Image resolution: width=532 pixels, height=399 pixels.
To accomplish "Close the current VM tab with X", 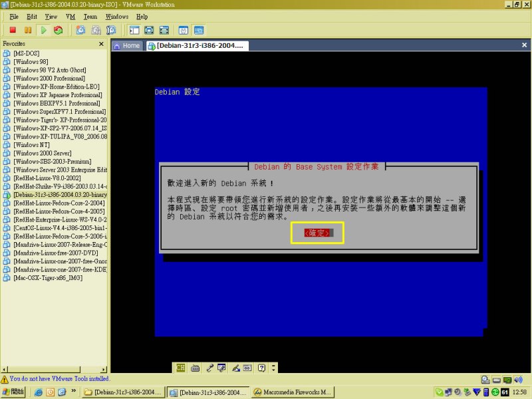I will 524,45.
